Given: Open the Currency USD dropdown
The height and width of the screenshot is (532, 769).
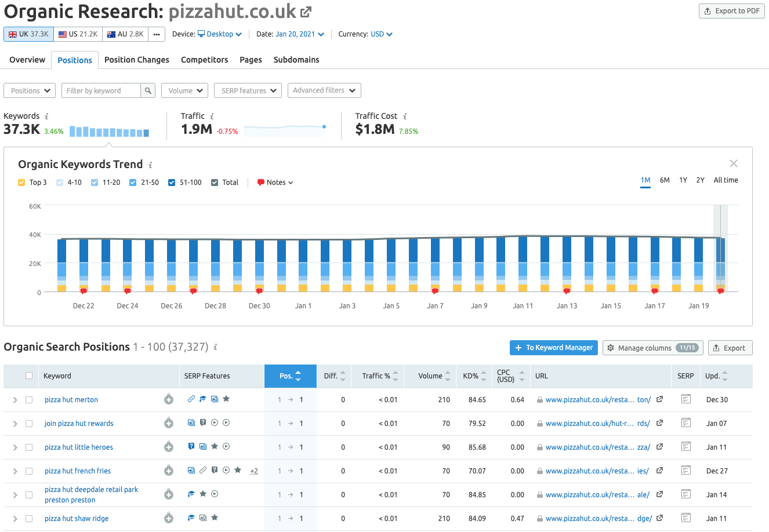Looking at the screenshot, I should coord(382,34).
